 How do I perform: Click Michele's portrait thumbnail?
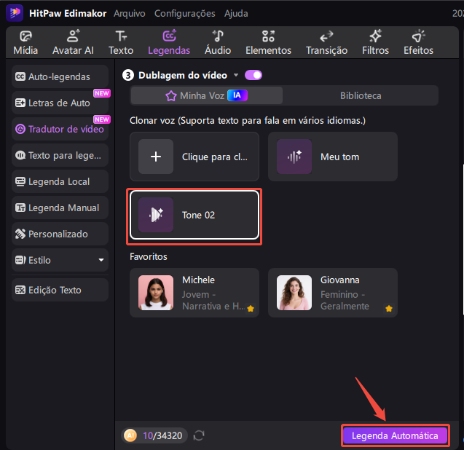(x=156, y=293)
